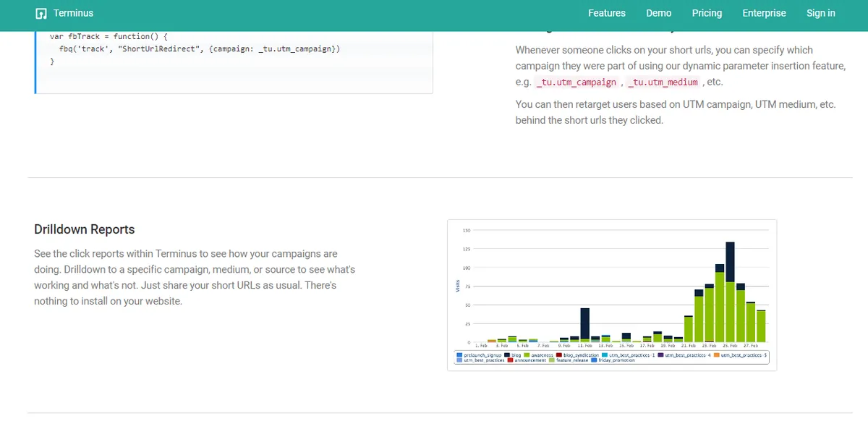Click the Sign in link
This screenshot has height=429, width=868.
(x=820, y=13)
